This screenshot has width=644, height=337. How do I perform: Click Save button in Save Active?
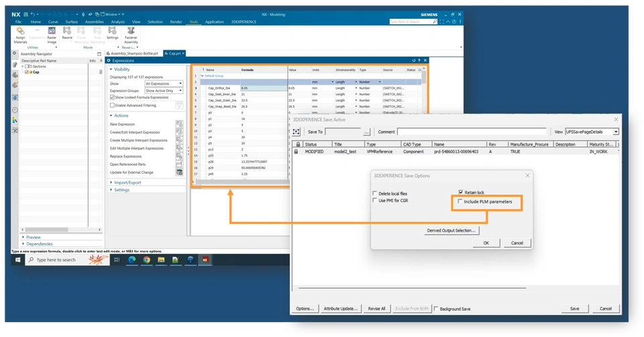tap(575, 309)
